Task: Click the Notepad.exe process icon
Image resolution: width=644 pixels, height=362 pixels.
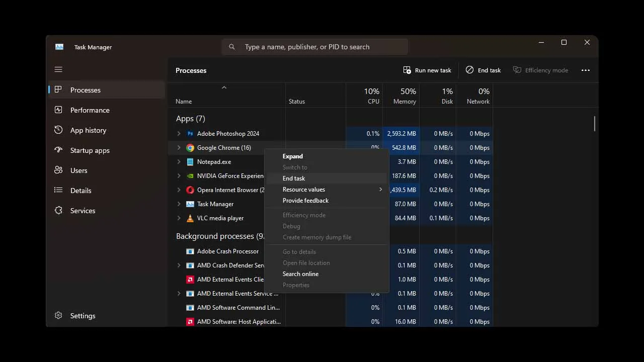Action: click(x=190, y=162)
